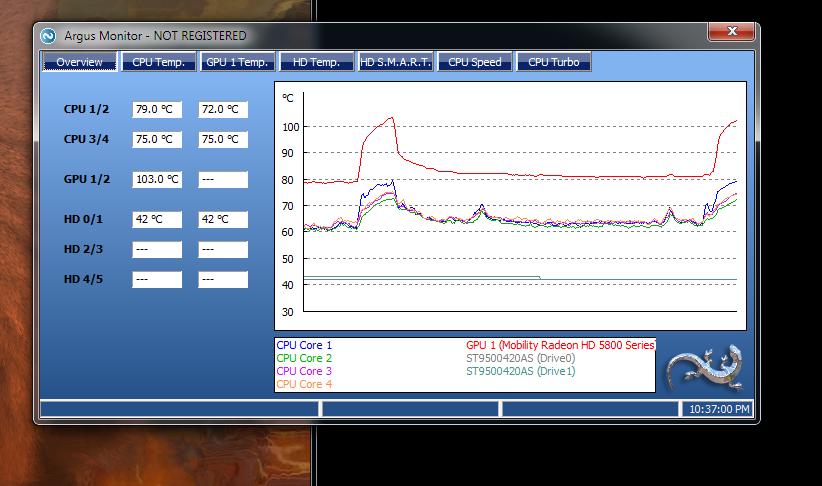Open the CPU Turbo tab
Image resolution: width=822 pixels, height=486 pixels.
(554, 62)
